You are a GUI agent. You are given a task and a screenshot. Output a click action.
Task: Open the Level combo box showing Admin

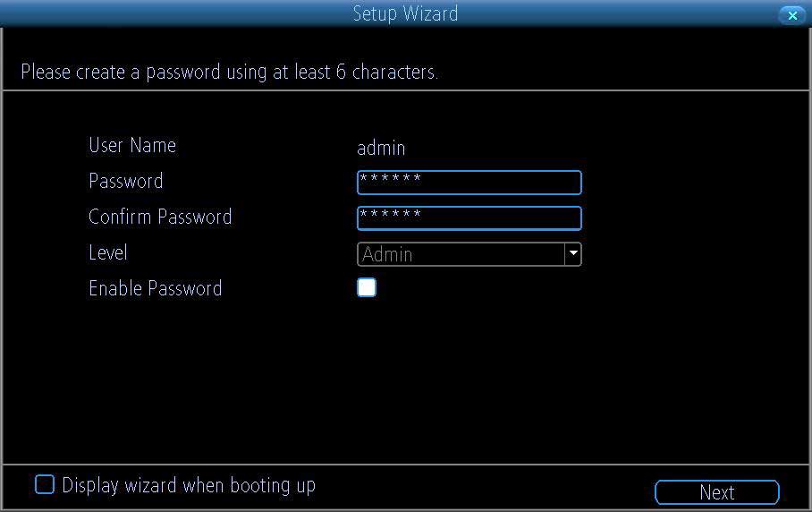click(461, 254)
